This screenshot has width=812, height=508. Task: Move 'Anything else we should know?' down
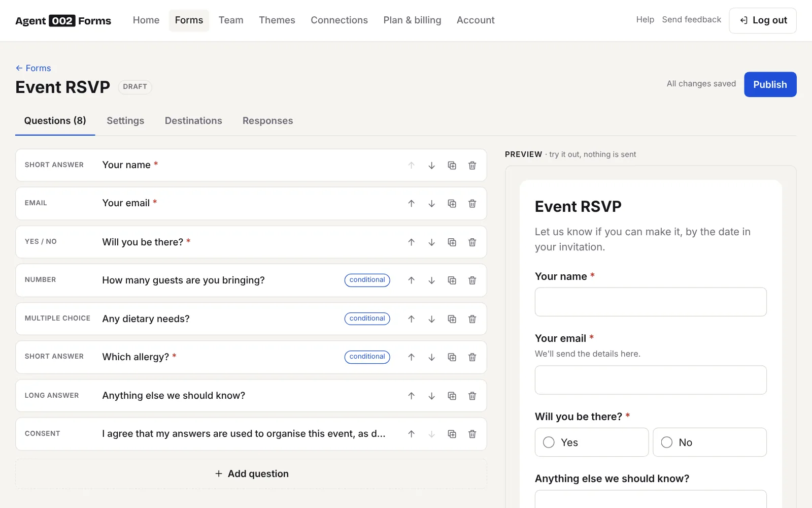click(431, 396)
